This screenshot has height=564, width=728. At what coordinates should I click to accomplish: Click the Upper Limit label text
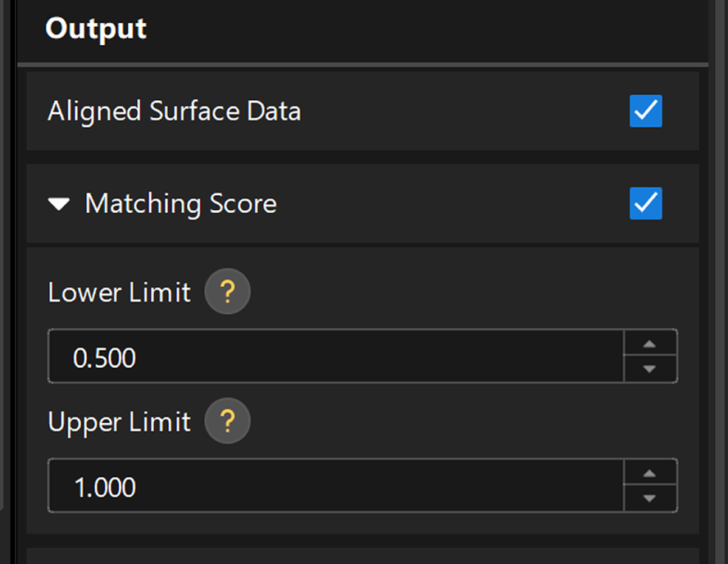point(119,421)
